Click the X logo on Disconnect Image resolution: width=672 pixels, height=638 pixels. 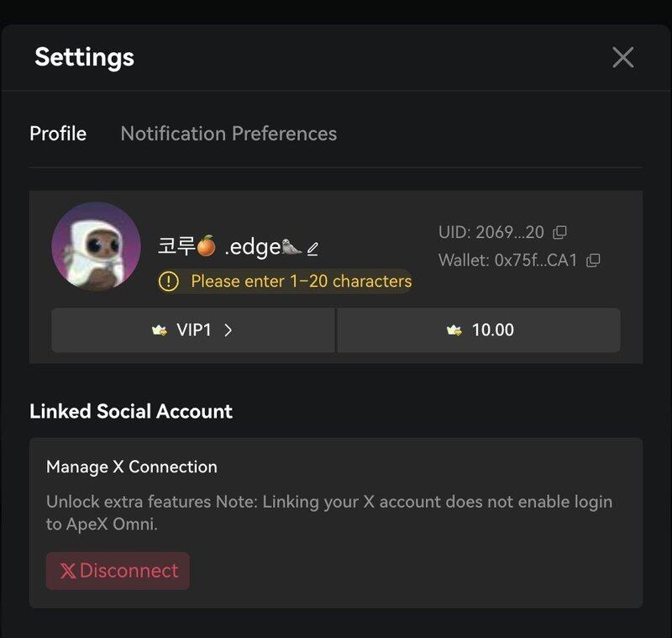pos(68,571)
